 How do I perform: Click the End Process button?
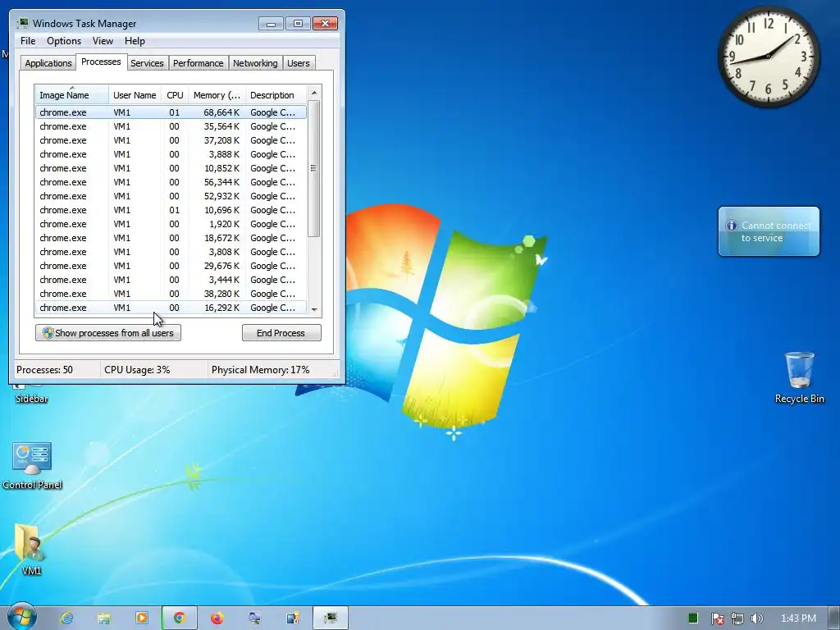281,333
